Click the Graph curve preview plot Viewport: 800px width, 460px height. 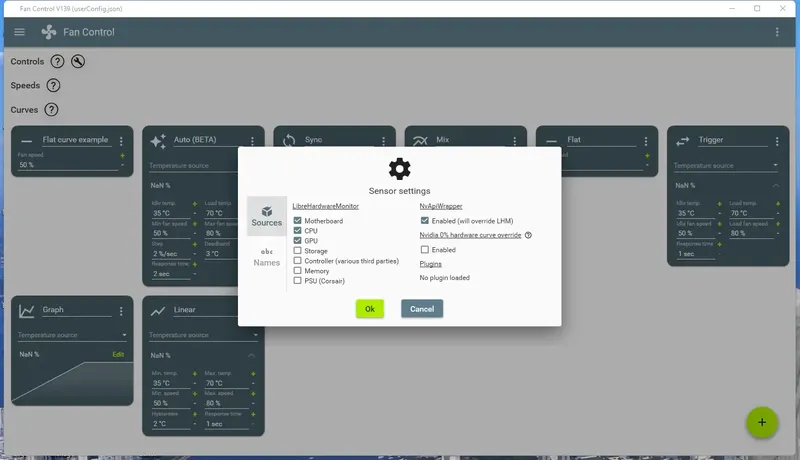(72, 381)
